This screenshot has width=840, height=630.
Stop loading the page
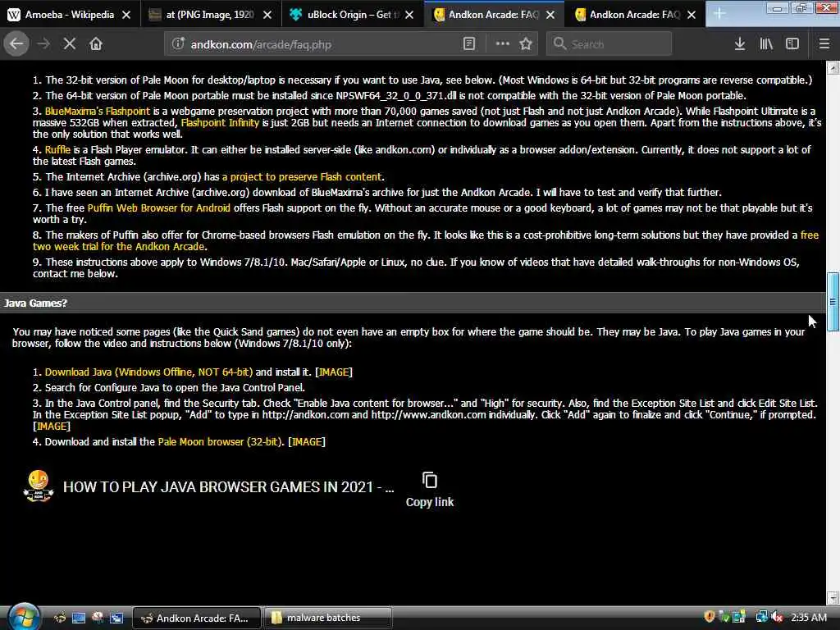69,44
